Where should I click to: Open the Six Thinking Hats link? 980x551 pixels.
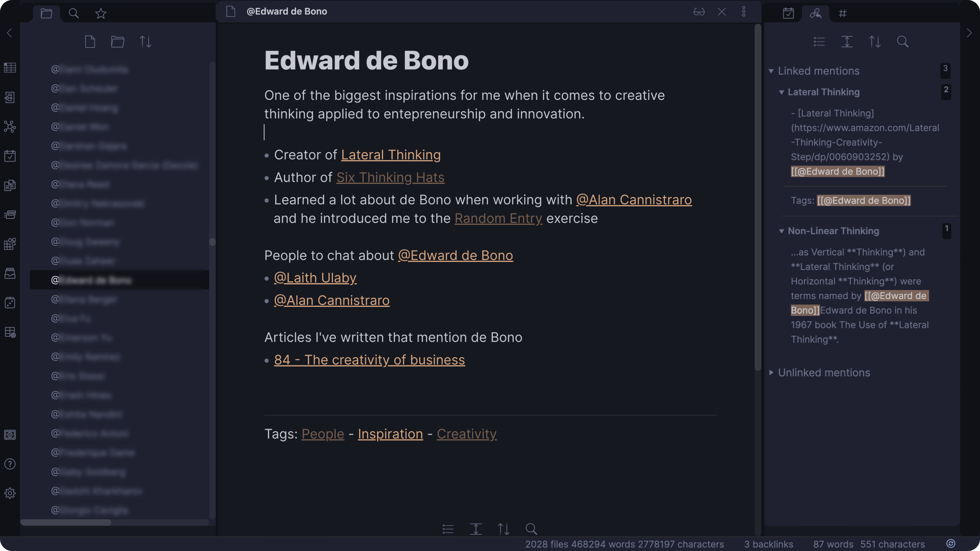390,177
